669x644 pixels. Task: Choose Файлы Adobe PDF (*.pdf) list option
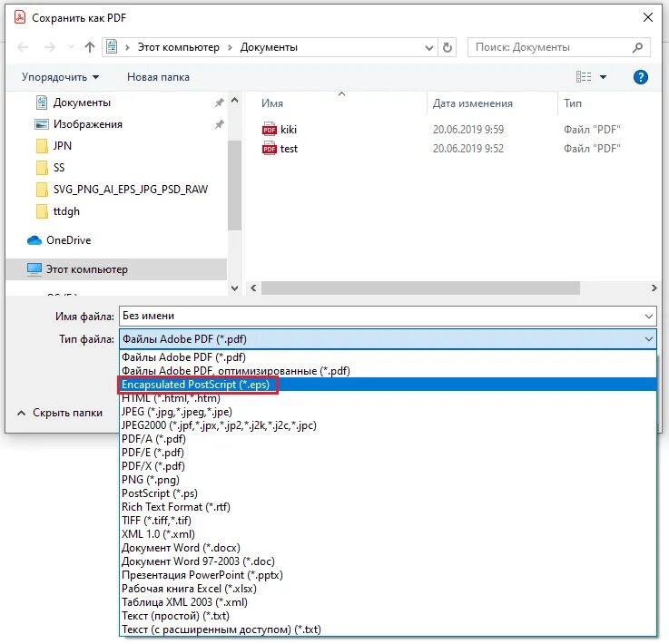point(388,357)
